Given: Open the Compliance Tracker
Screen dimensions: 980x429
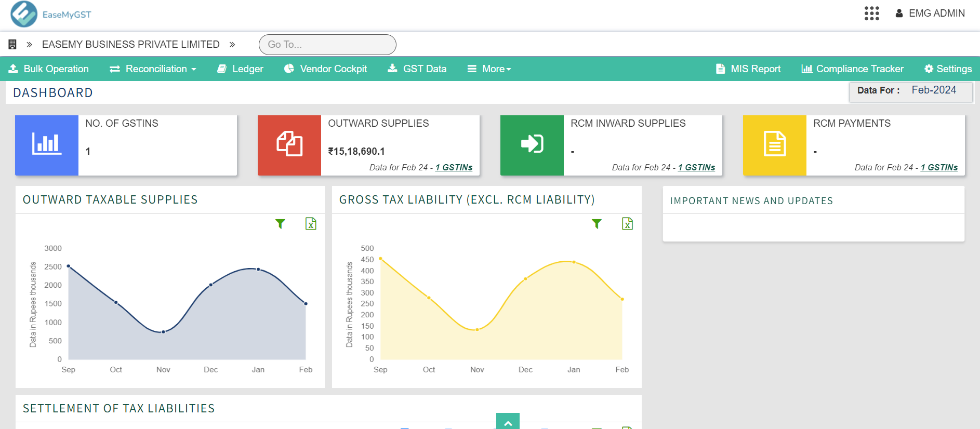Looking at the screenshot, I should pyautogui.click(x=853, y=69).
